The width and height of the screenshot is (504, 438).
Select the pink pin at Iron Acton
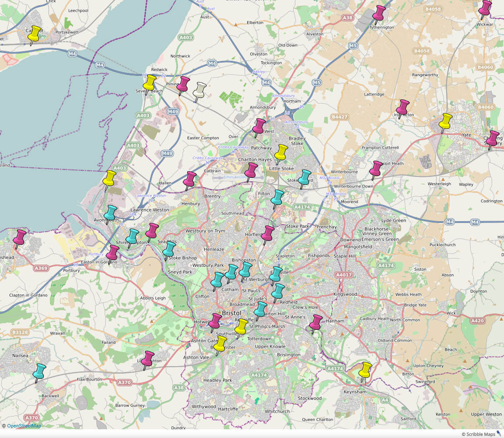pos(402,107)
